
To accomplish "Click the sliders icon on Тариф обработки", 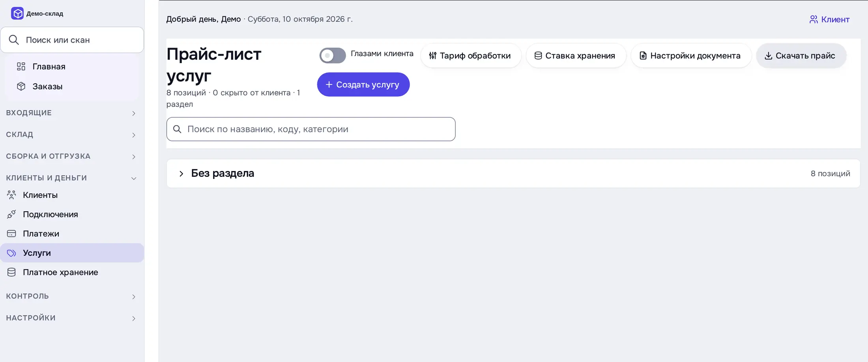I will point(433,56).
